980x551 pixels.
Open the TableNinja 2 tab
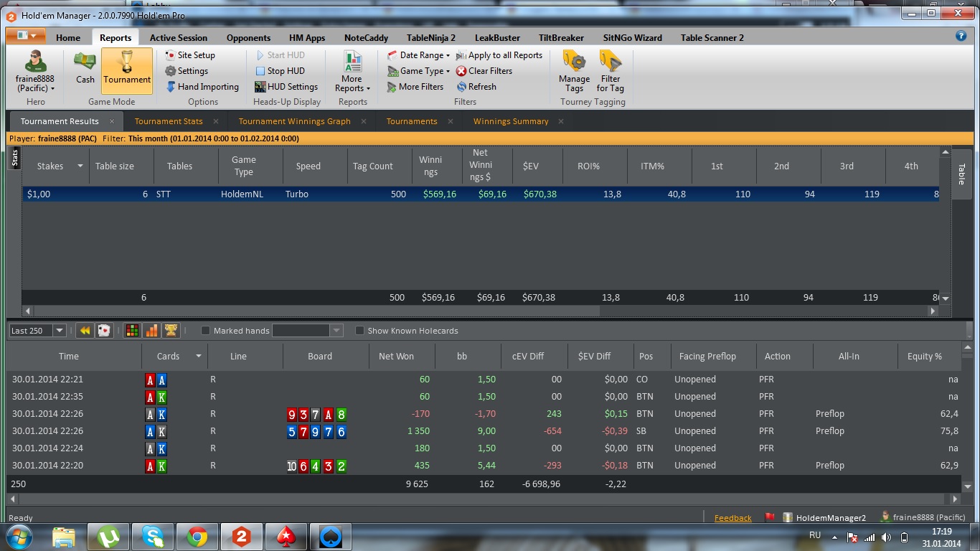pyautogui.click(x=431, y=38)
